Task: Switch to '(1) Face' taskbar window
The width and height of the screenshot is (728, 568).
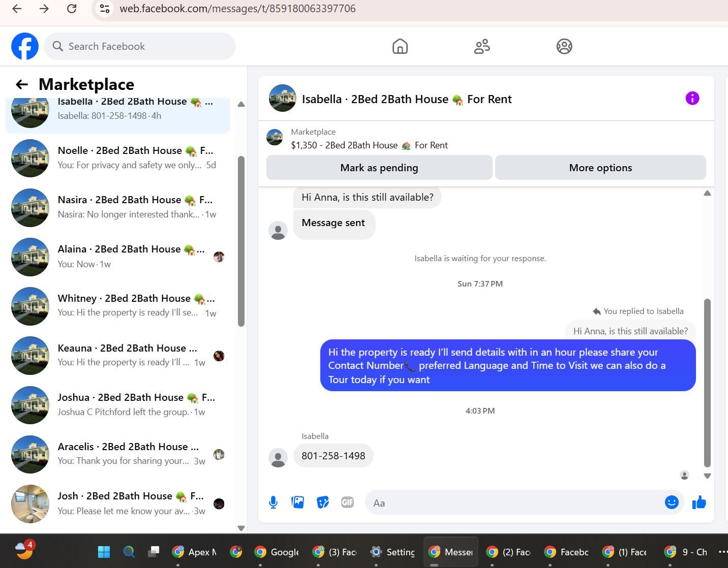Action: pos(624,552)
